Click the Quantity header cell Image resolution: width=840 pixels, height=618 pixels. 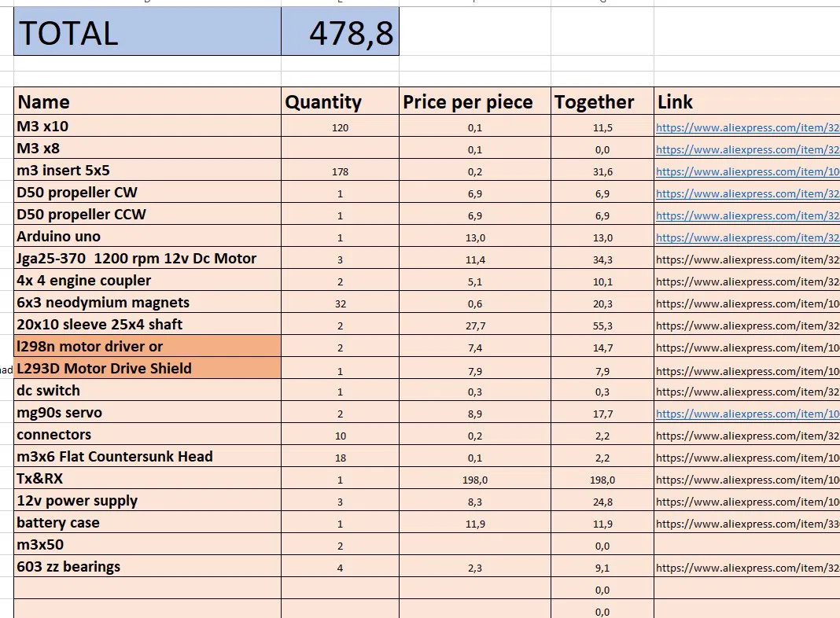[x=340, y=101]
